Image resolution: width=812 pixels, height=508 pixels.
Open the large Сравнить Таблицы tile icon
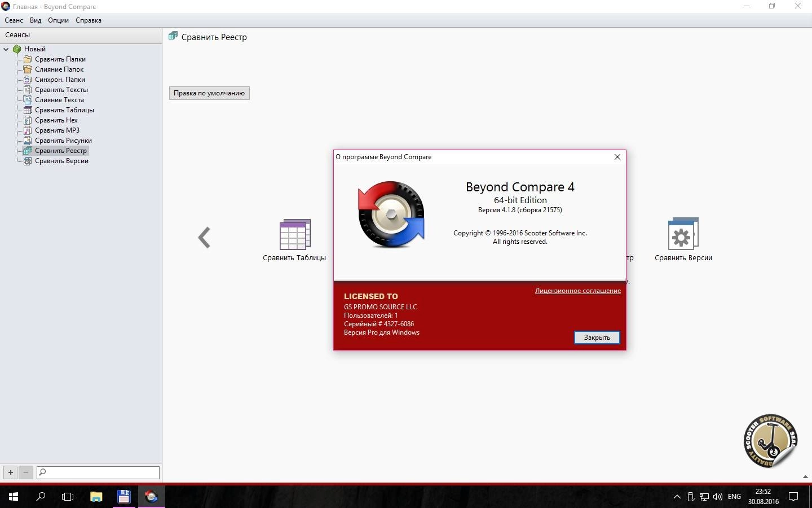pyautogui.click(x=295, y=234)
